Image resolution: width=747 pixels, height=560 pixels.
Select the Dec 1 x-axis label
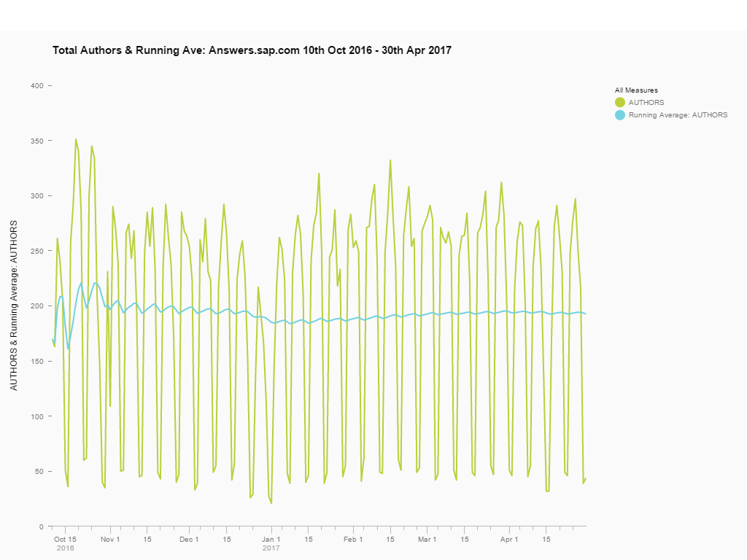point(189,540)
